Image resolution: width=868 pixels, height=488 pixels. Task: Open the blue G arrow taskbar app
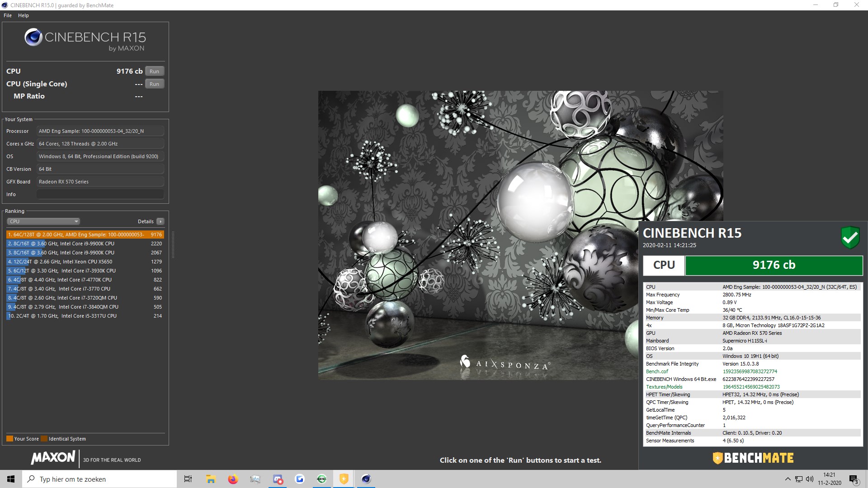point(300,479)
